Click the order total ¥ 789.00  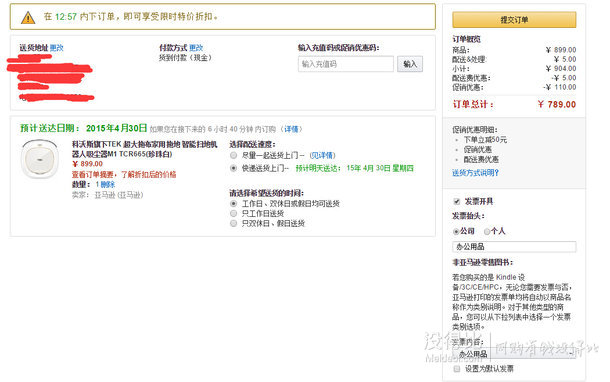(x=557, y=104)
